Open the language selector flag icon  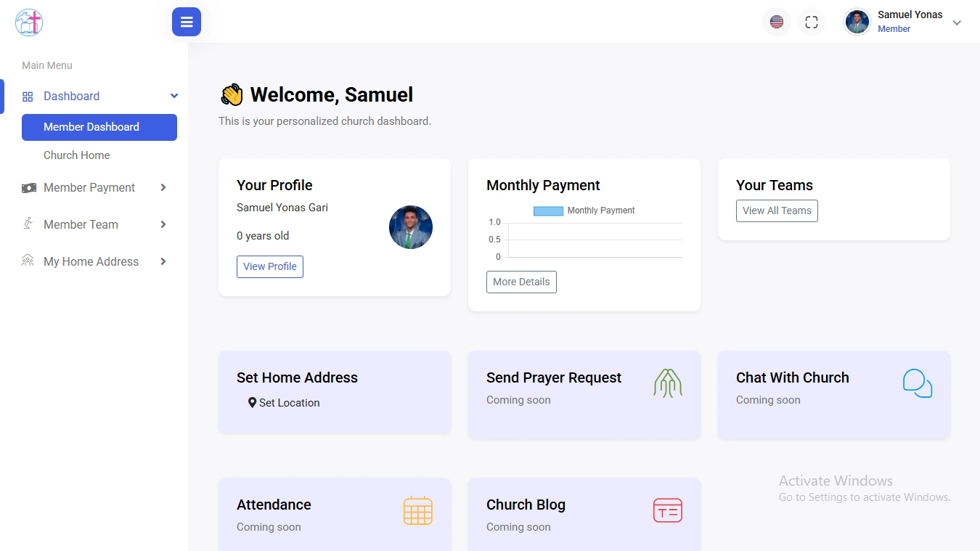pos(776,22)
